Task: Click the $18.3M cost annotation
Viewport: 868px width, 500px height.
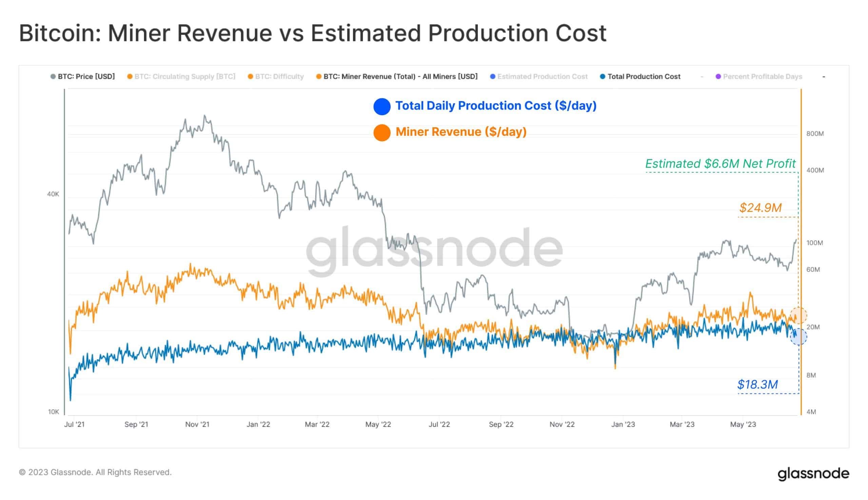Action: (x=757, y=384)
